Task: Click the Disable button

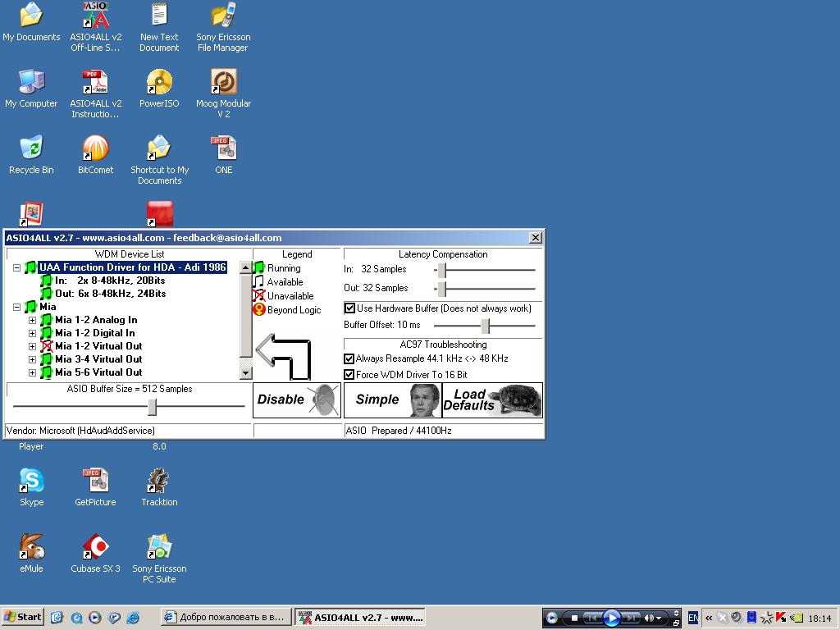Action: pos(297,399)
